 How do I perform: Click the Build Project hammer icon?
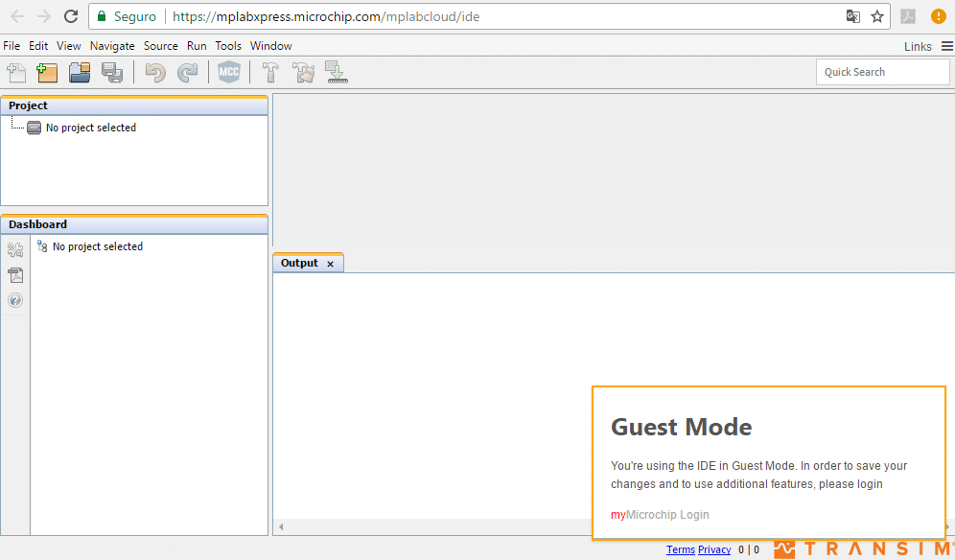point(271,72)
